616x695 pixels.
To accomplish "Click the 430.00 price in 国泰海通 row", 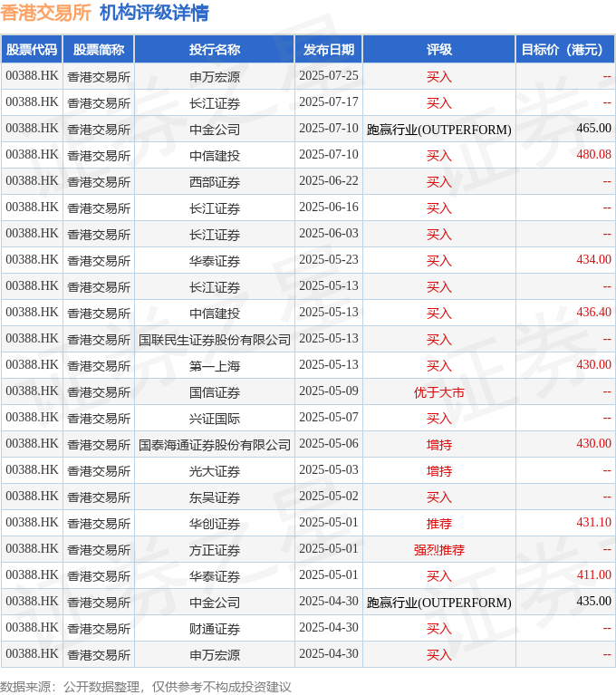I will tap(593, 443).
